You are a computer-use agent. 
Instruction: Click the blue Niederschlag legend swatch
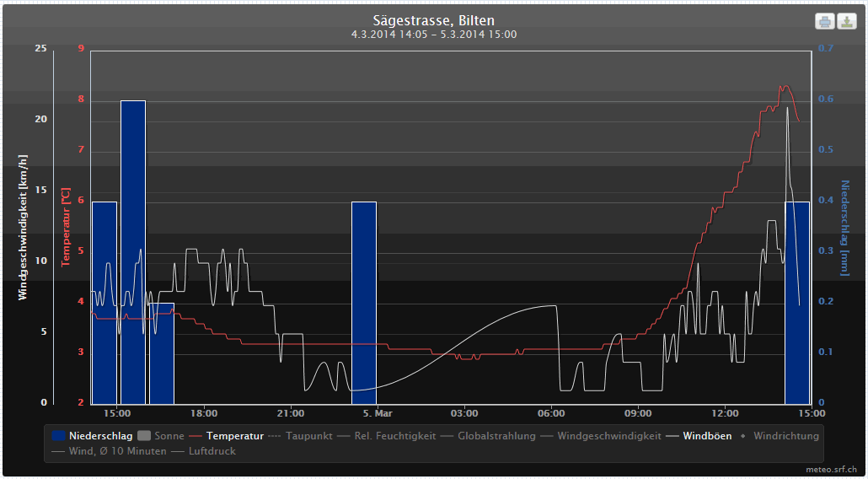point(59,436)
